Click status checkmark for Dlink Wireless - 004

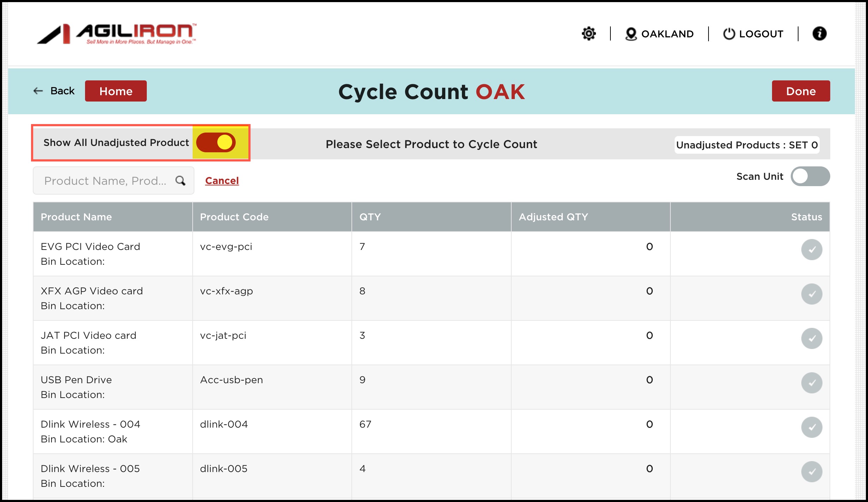[x=812, y=427]
